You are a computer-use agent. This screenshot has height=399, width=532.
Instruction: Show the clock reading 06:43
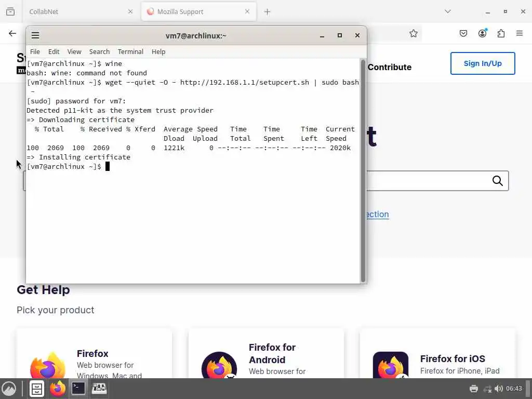tap(514, 389)
